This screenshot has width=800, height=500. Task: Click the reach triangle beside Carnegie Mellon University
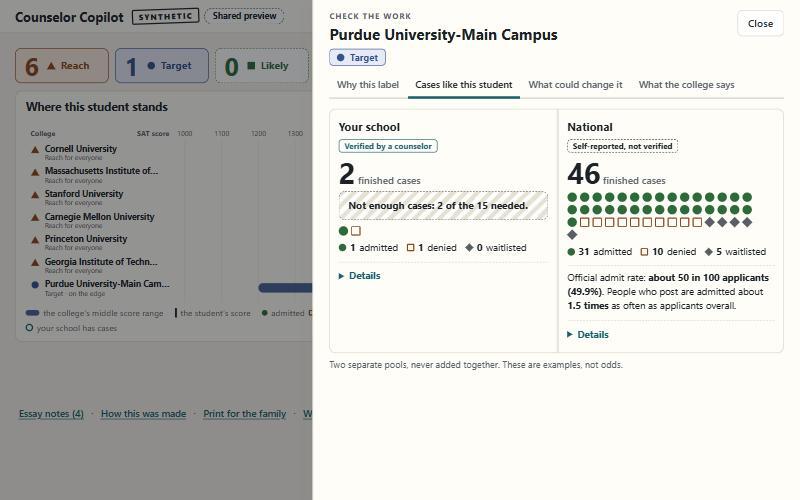click(x=35, y=217)
